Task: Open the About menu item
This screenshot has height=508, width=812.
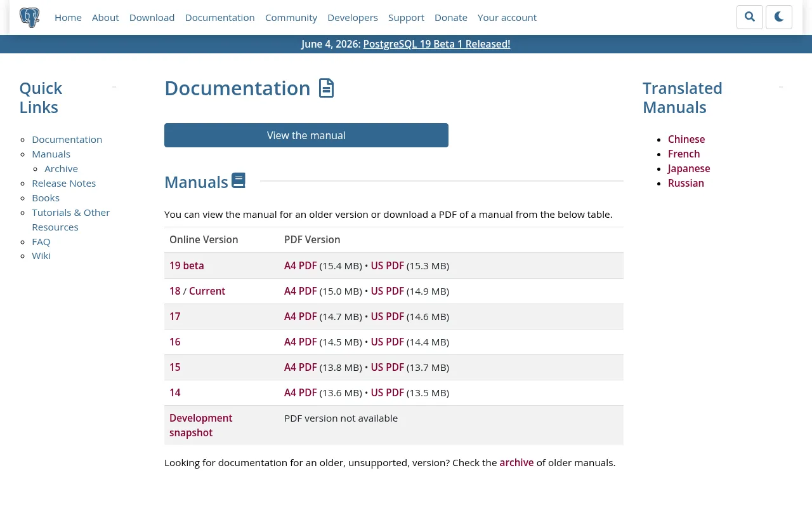Action: tap(105, 18)
